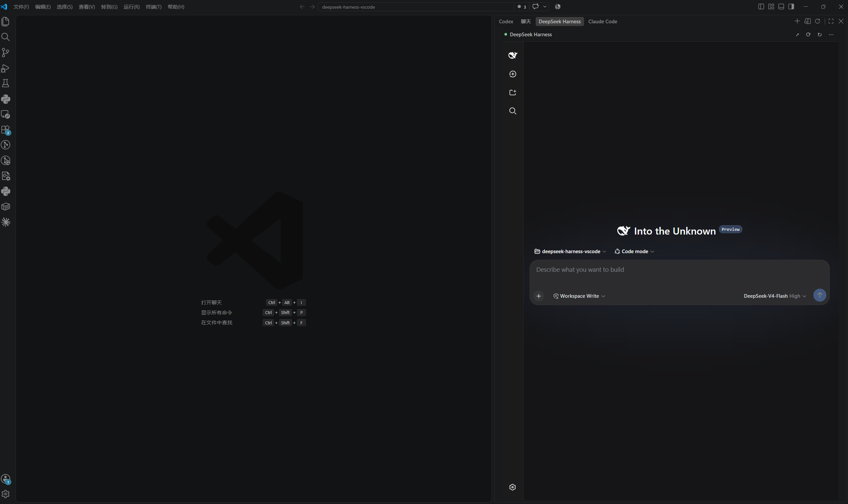848x504 pixels.
Task: Open the 转到(G) menu
Action: pyautogui.click(x=109, y=7)
